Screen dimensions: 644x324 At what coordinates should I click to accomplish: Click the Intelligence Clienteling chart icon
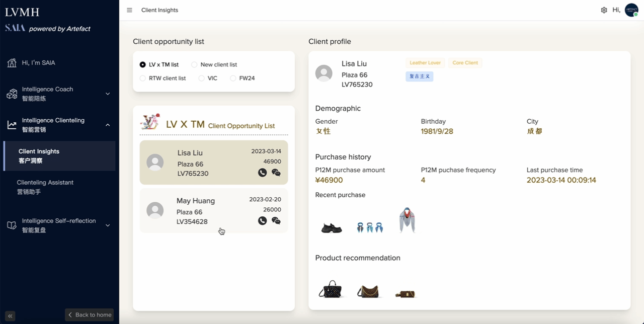pos(12,125)
